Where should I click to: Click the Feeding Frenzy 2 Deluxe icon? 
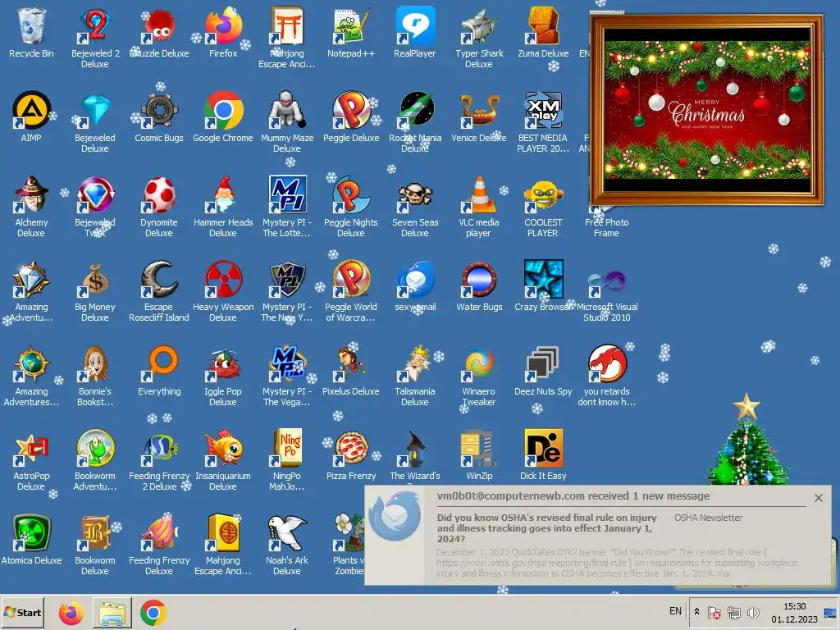click(x=158, y=449)
